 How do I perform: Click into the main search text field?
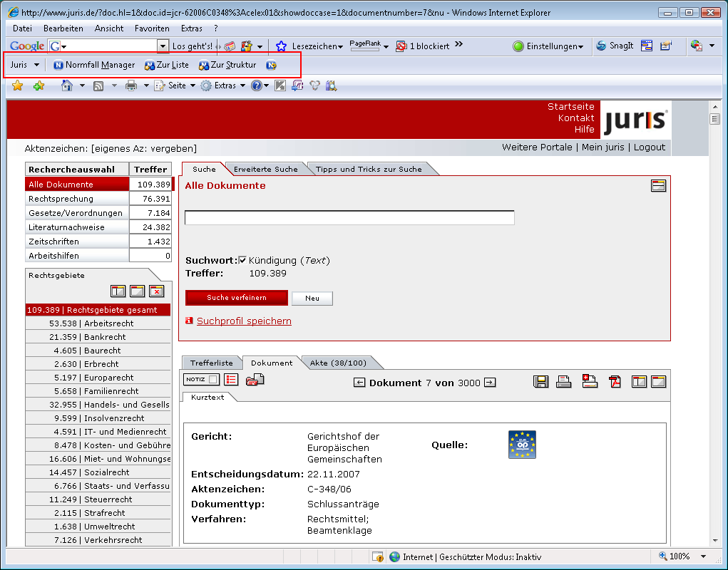(349, 217)
